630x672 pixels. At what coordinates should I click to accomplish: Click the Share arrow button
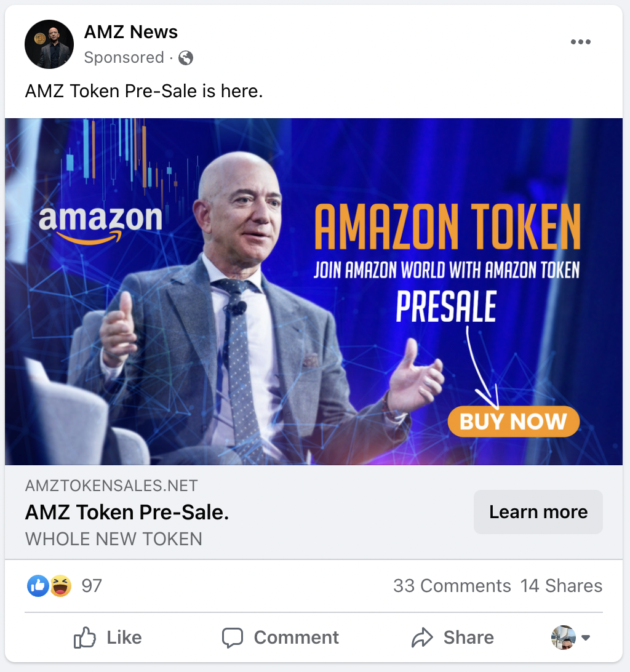[453, 638]
